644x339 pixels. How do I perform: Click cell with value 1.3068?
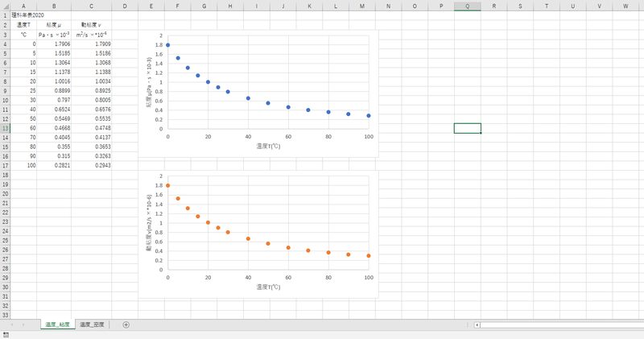(x=91, y=63)
